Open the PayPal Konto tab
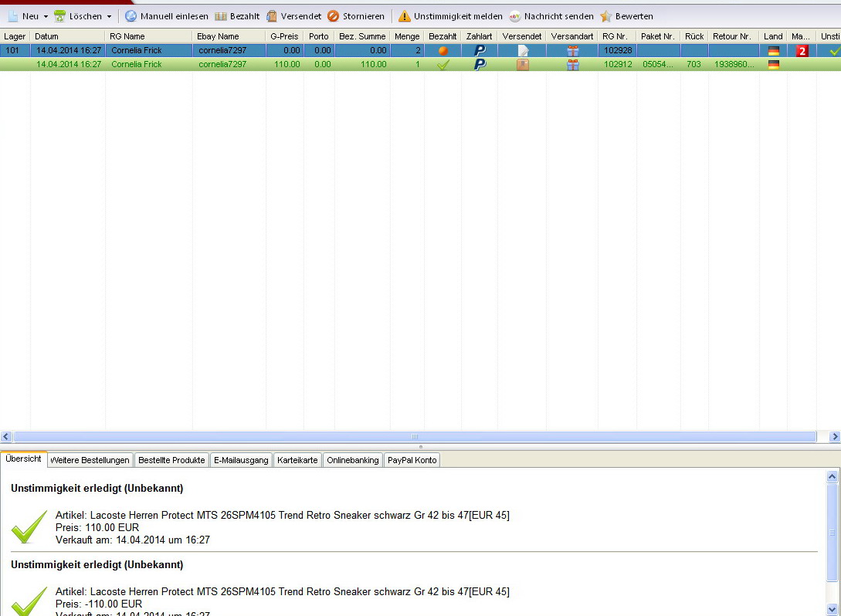841x616 pixels. pos(412,460)
